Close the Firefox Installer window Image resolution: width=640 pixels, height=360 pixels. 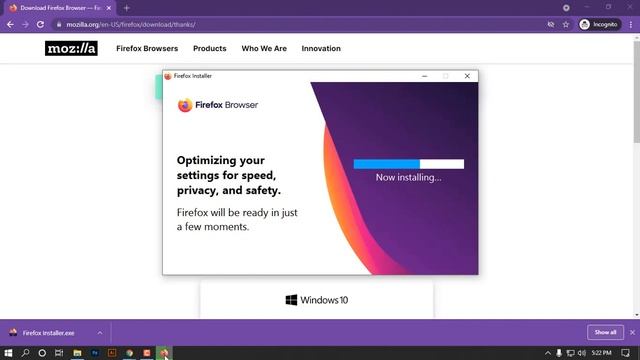point(467,76)
